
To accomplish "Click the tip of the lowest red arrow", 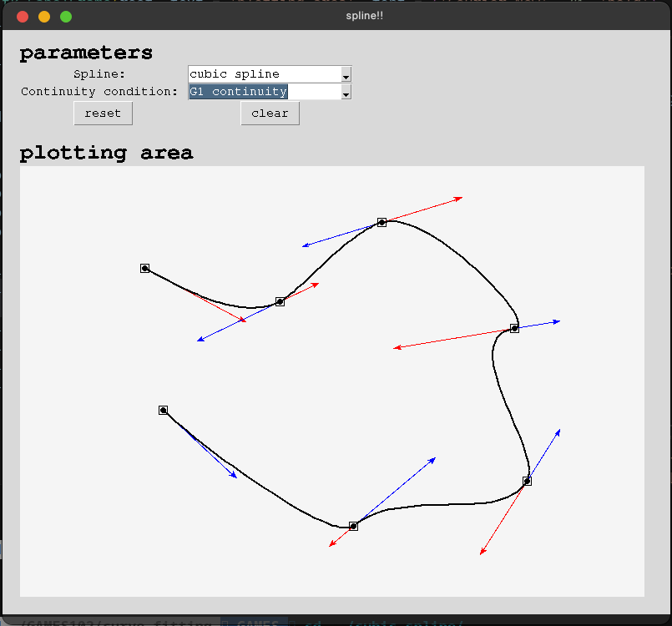I will click(481, 554).
